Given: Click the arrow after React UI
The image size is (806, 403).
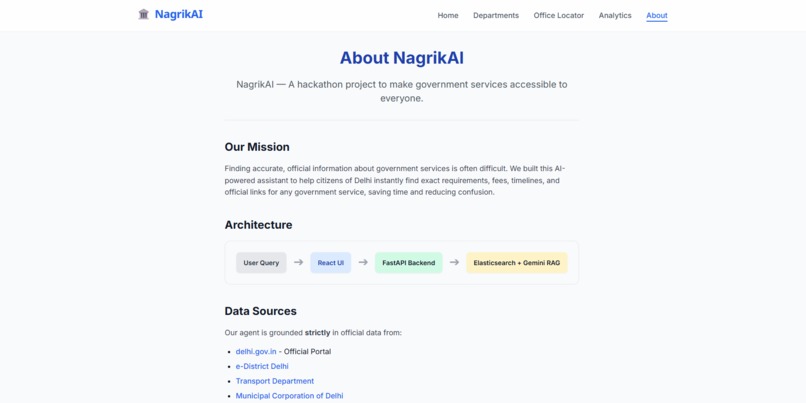Looking at the screenshot, I should pos(363,262).
